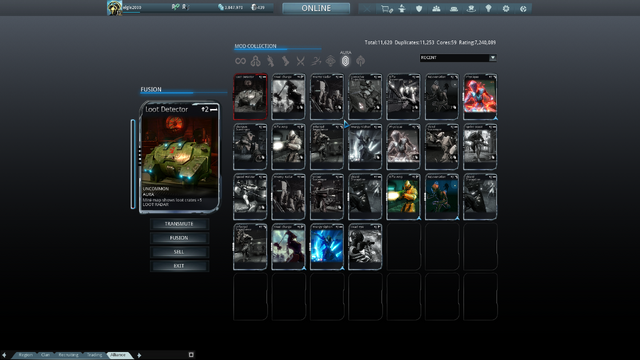Screen dimensions: 640x360
Task: Select the Shotgun Scavenger mod card
Action: coord(250,147)
